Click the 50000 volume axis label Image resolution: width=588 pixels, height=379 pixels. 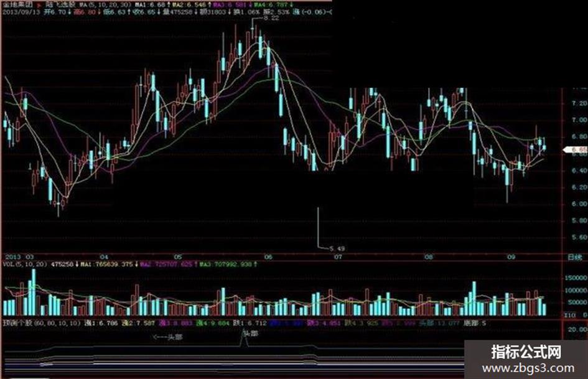pyautogui.click(x=577, y=302)
